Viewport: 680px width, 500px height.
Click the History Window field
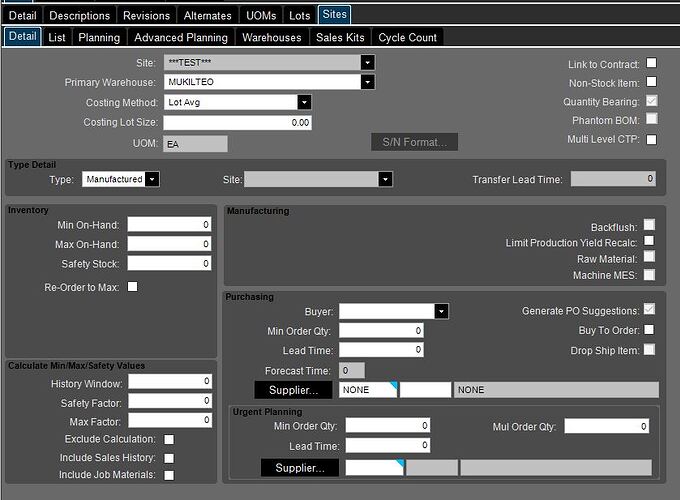[170, 381]
